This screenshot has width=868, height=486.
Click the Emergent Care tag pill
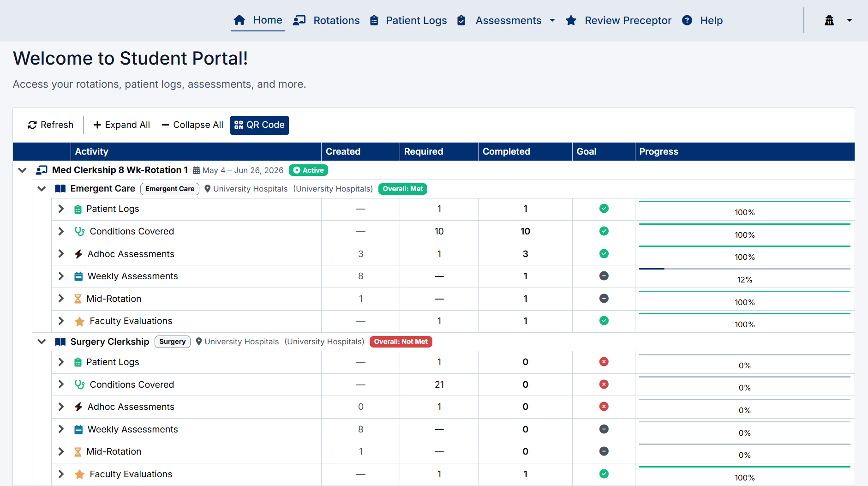pos(170,189)
